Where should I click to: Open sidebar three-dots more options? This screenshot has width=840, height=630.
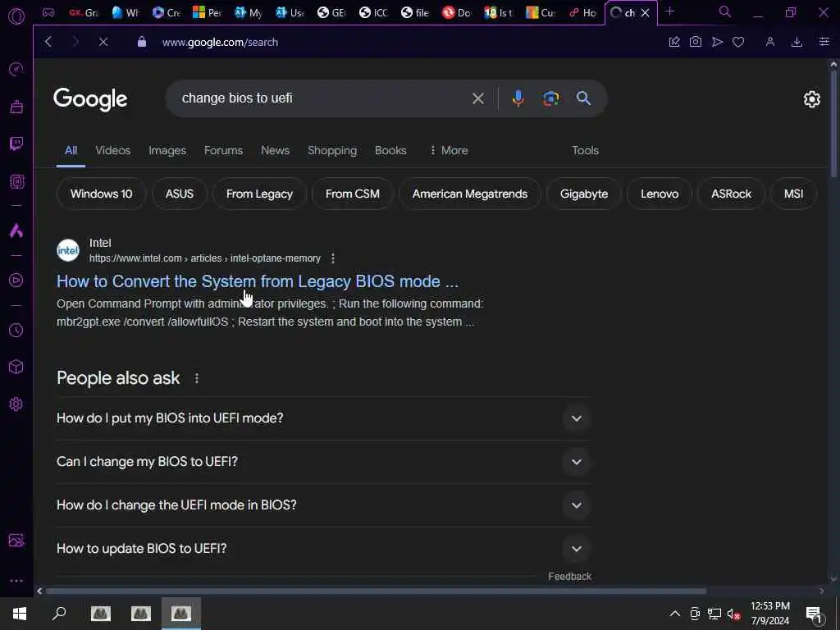click(16, 581)
